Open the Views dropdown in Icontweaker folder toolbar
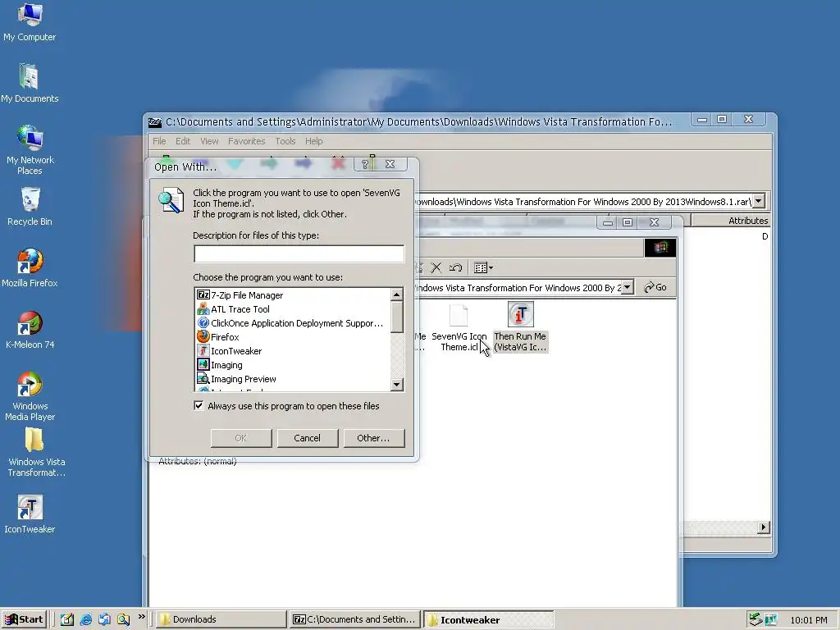Viewport: 840px width, 630px height. point(484,267)
